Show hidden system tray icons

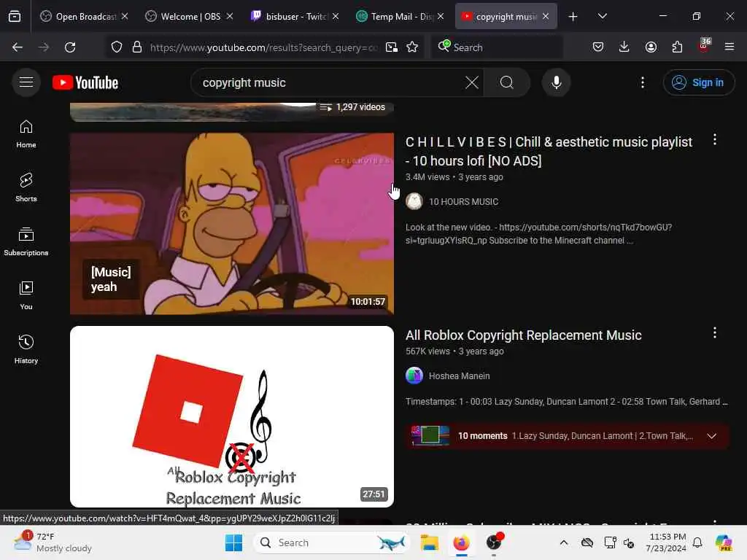point(564,542)
